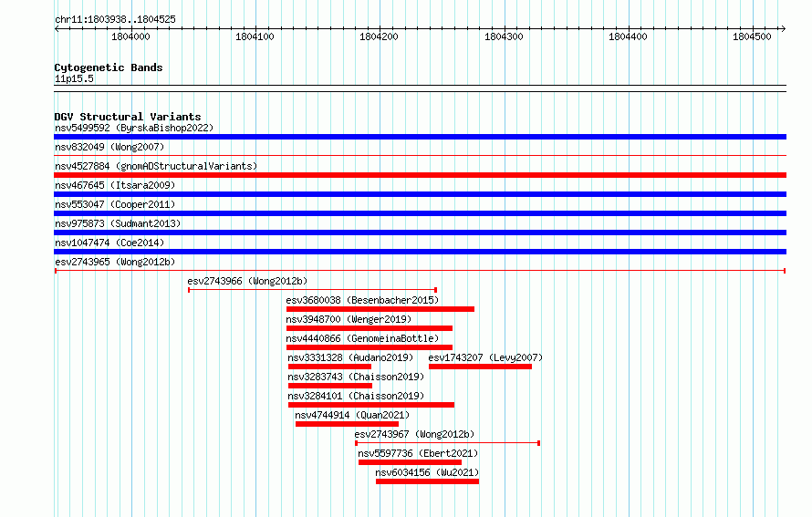
Task: Click ruler position 1804100
Action: click(255, 36)
